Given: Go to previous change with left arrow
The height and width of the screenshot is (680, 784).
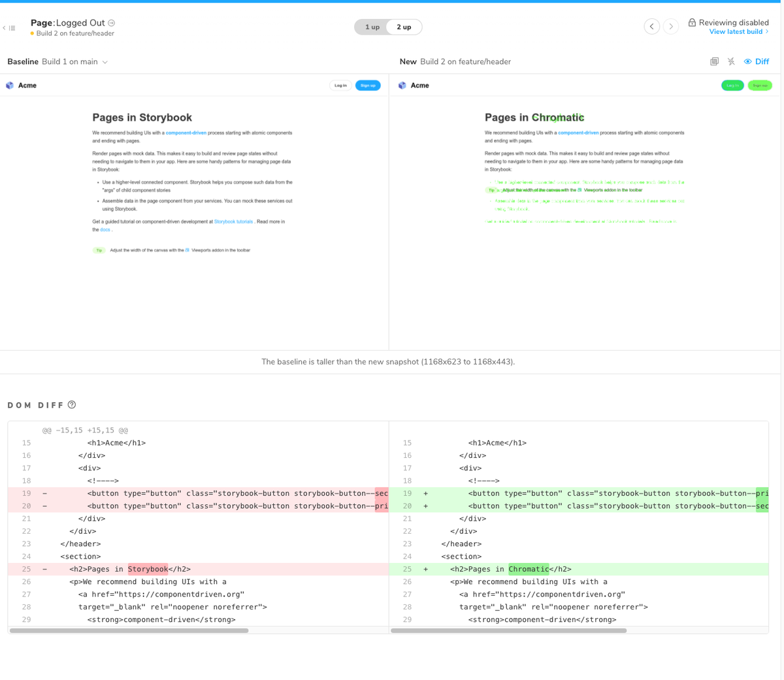Looking at the screenshot, I should point(651,26).
